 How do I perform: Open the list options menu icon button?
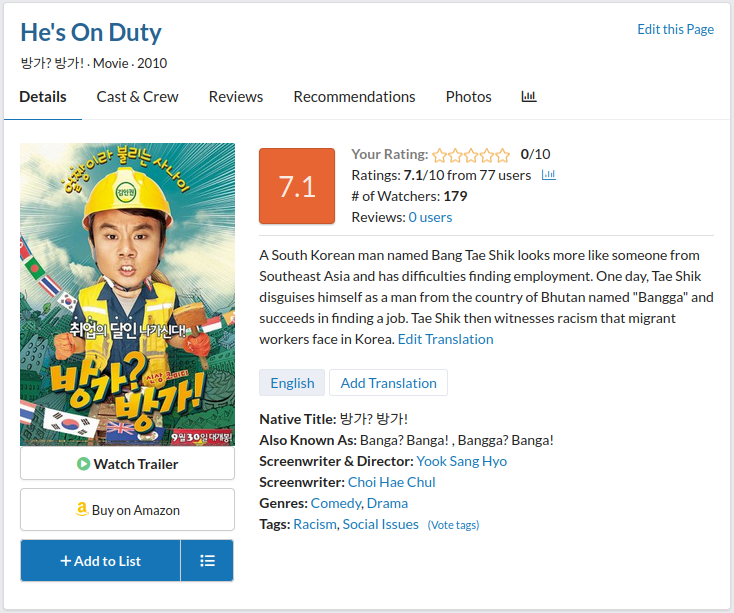tap(207, 561)
